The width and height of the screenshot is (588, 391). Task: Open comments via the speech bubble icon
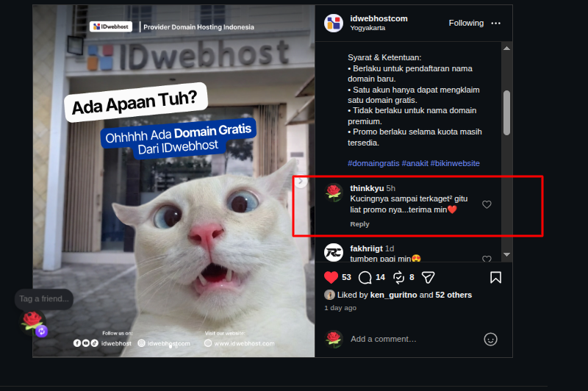(x=365, y=278)
